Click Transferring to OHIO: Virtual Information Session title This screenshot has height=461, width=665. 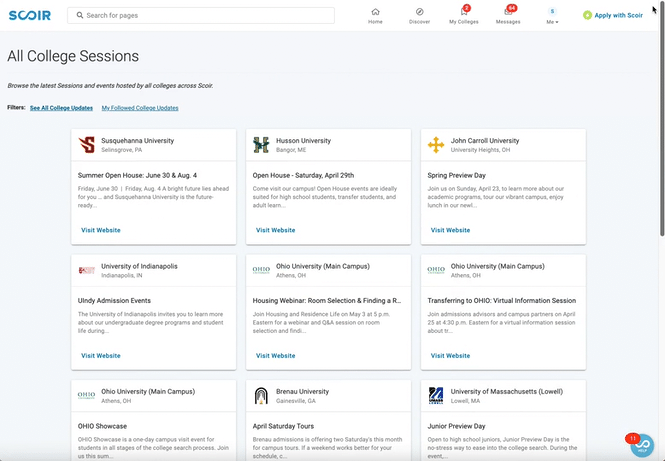[502, 301]
